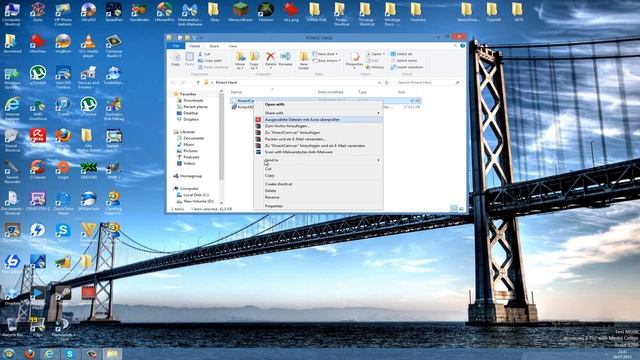The image size is (640, 360).
Task: Open the Skype desktop icon
Action: point(63,233)
